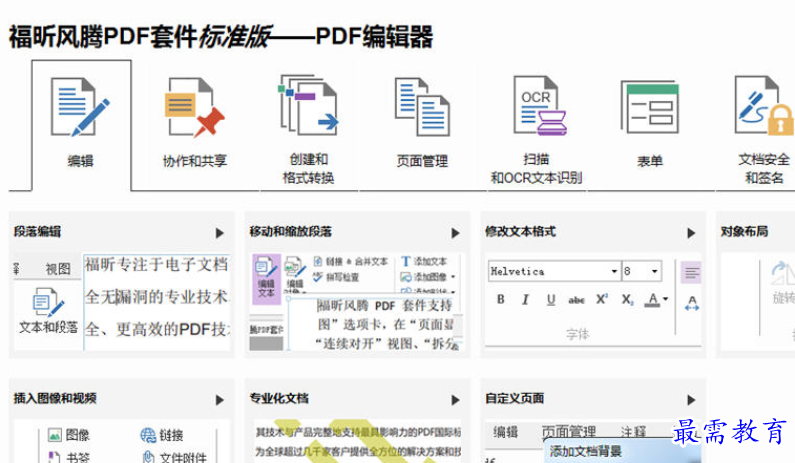
Task: Click the character spacing icon
Action: click(x=692, y=303)
